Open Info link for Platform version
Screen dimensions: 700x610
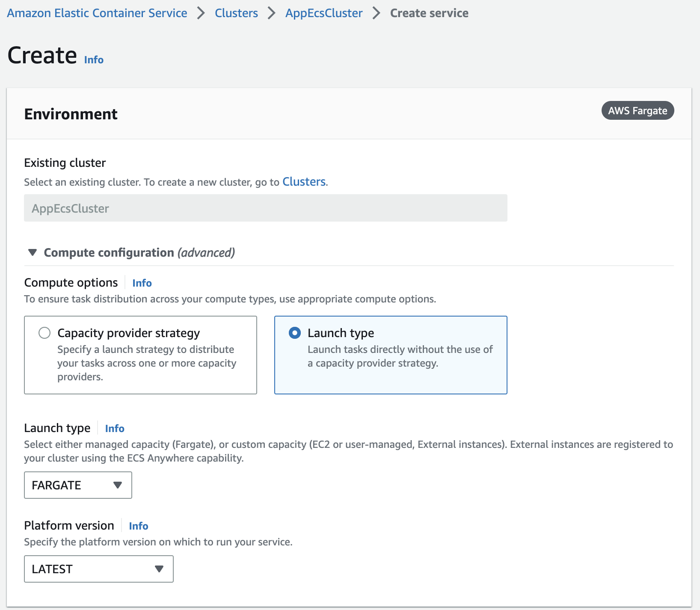[x=139, y=526]
